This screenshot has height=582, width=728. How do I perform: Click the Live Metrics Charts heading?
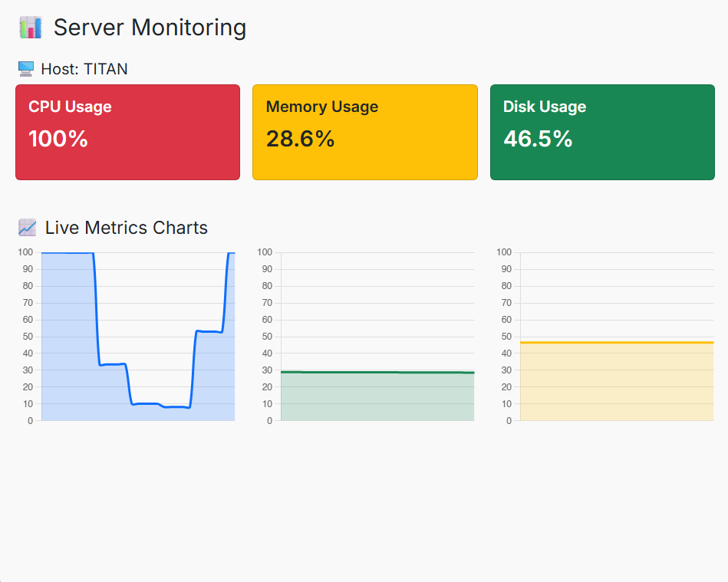click(127, 228)
